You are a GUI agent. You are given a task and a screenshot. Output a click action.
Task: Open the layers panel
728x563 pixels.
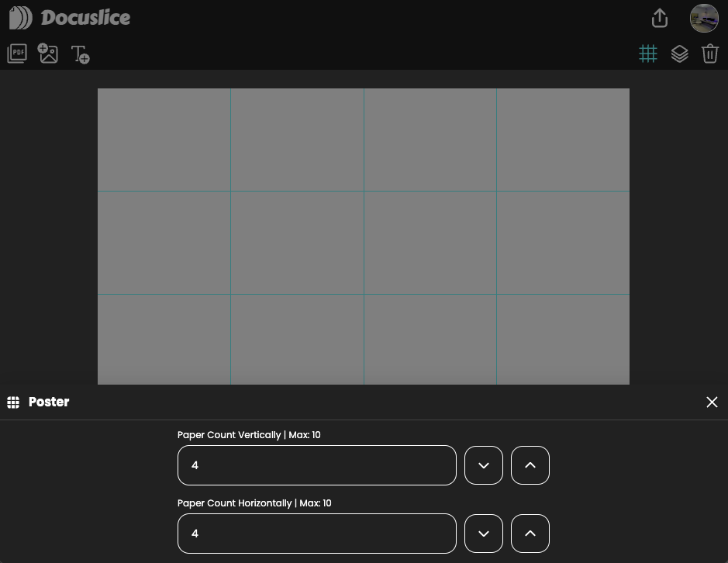(679, 54)
